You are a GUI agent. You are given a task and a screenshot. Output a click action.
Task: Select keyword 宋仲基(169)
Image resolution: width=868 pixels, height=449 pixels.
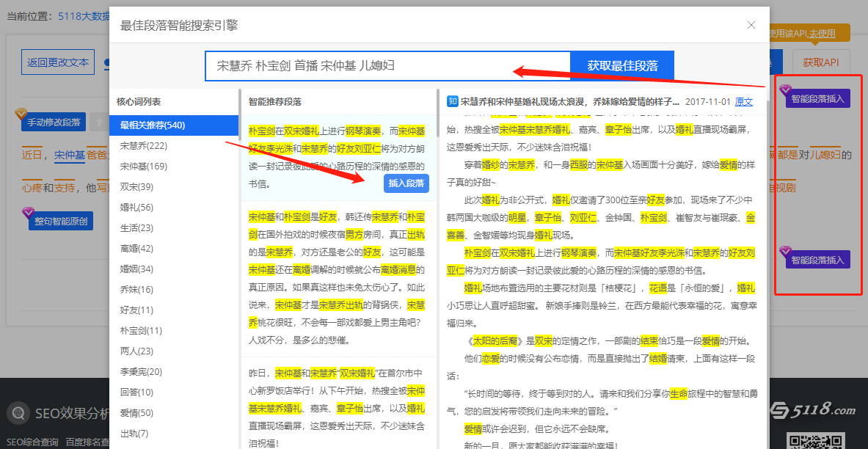point(143,166)
